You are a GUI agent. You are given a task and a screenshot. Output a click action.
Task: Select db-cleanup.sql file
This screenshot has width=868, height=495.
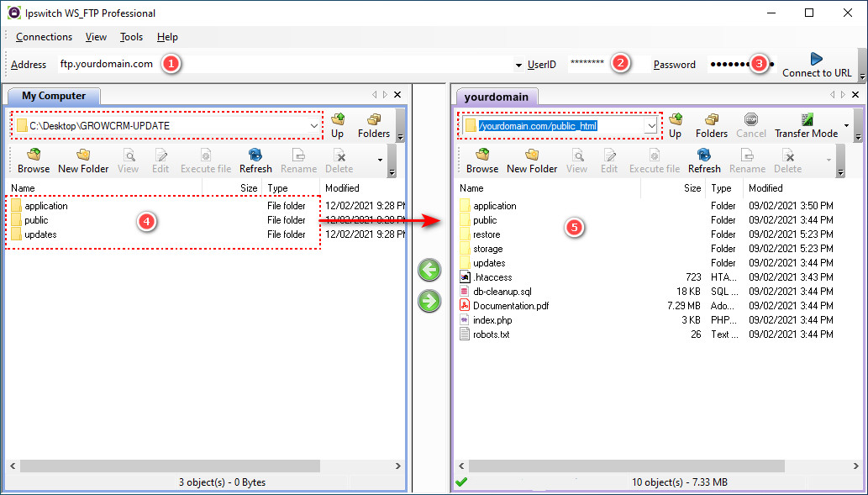[x=496, y=292]
